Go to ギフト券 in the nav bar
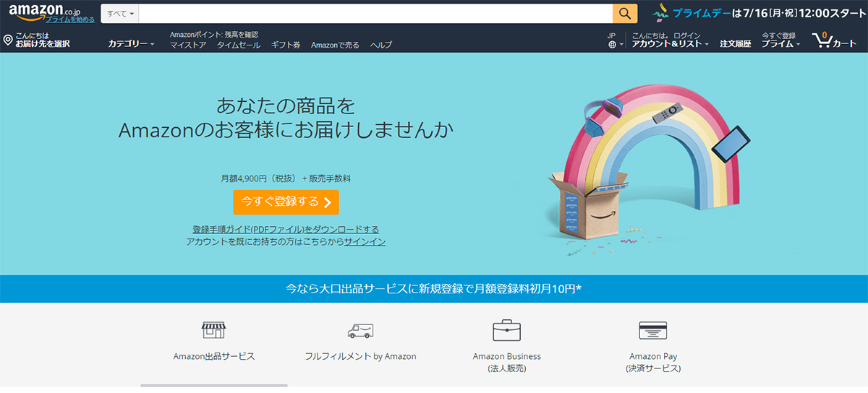The image size is (868, 393). click(x=286, y=45)
